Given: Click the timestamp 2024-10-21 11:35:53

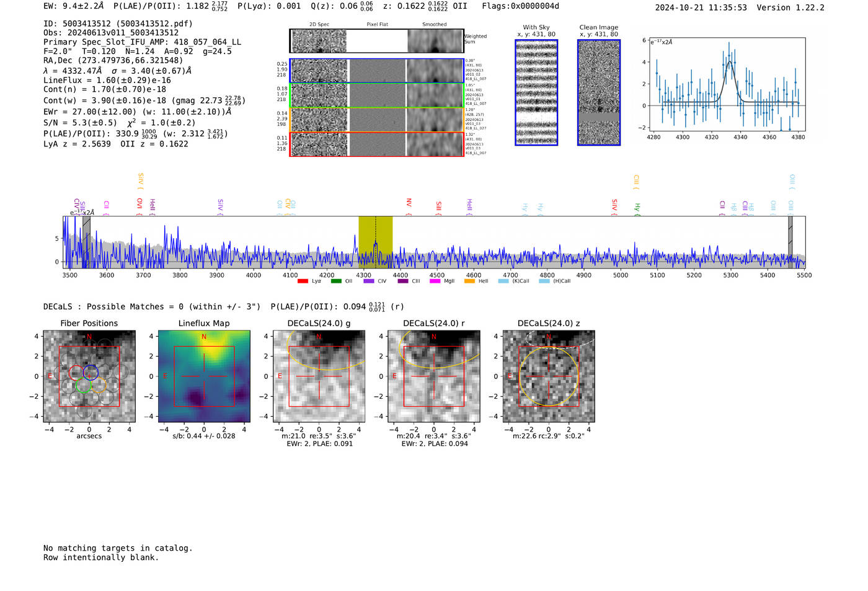Looking at the screenshot, I should click(701, 7).
